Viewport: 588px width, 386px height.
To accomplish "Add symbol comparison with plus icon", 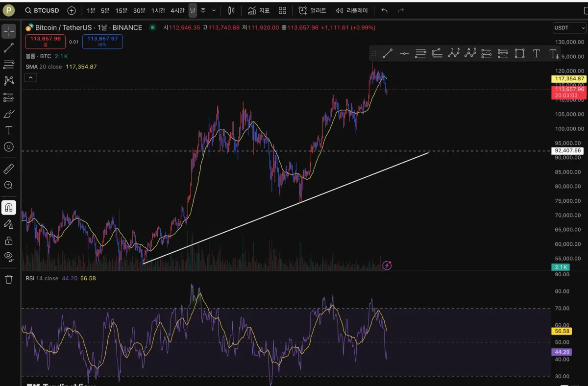I will 72,10.
